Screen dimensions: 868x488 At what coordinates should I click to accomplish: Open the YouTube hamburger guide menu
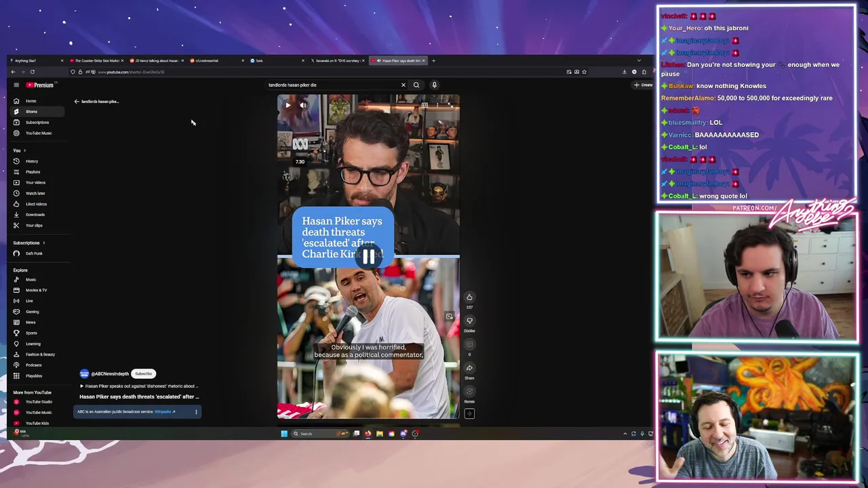(x=16, y=85)
